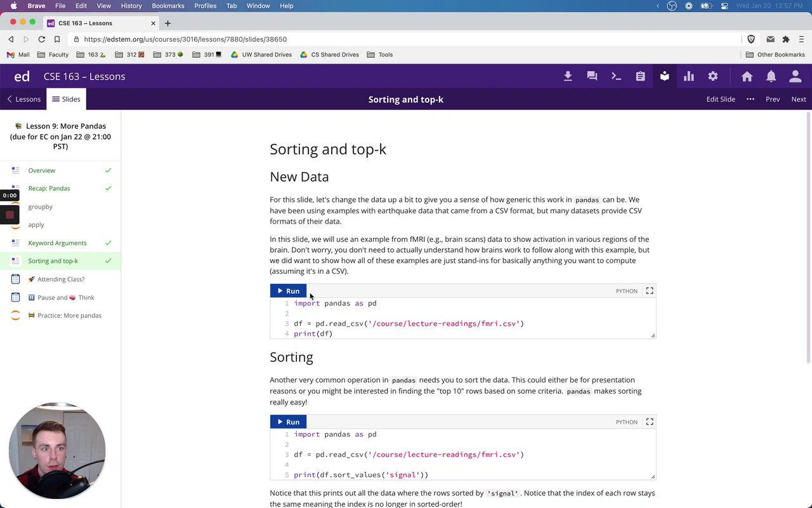Open the three-dots more options menu
This screenshot has width=812, height=508.
pyautogui.click(x=750, y=99)
